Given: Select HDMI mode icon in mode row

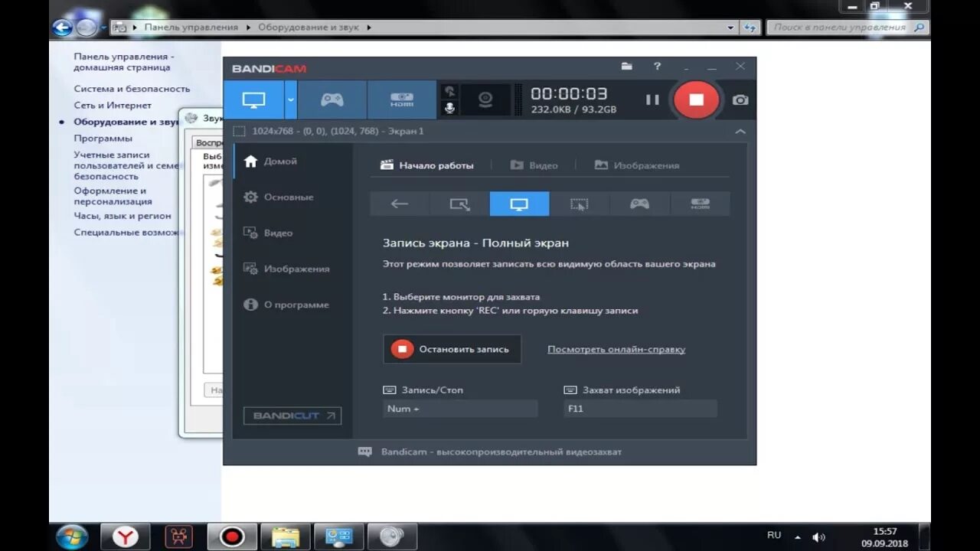Looking at the screenshot, I should pyautogui.click(x=700, y=204).
